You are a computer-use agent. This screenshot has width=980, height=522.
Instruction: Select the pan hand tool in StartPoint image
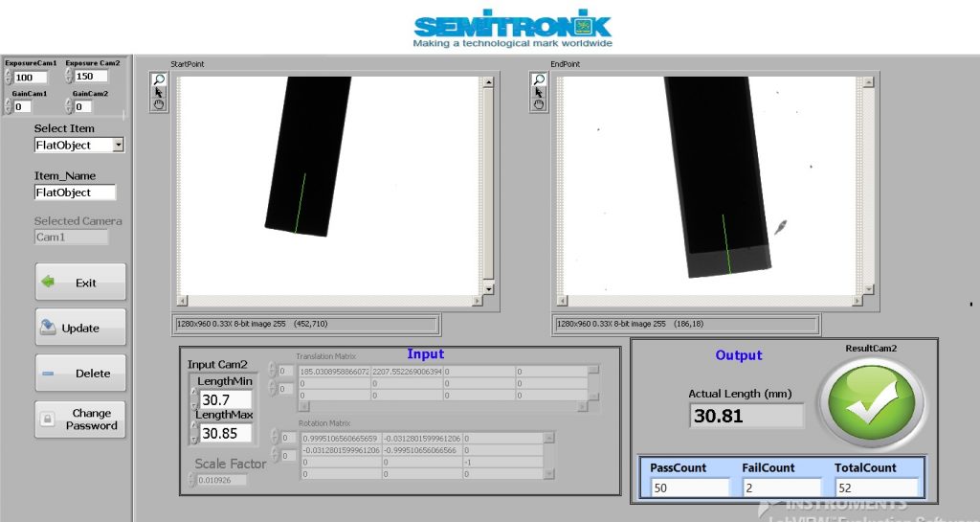click(x=159, y=105)
